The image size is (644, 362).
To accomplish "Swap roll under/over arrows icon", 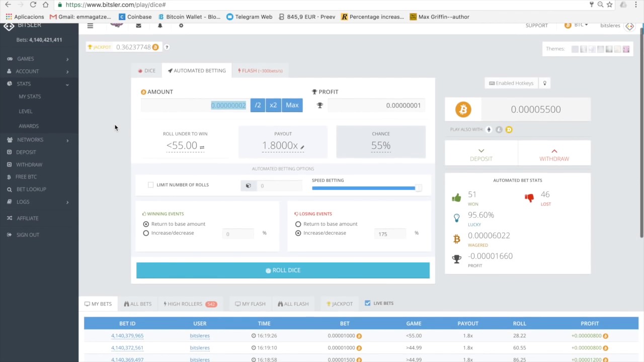I will [x=202, y=147].
